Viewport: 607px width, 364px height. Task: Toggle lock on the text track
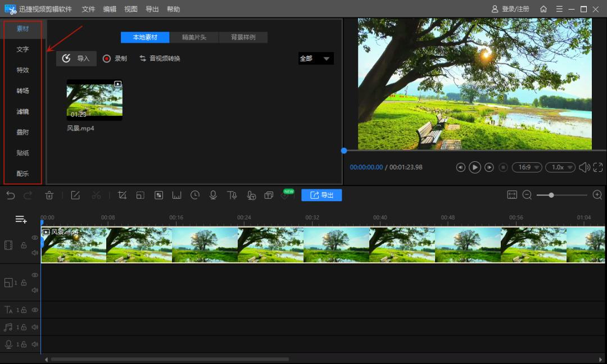(24, 310)
